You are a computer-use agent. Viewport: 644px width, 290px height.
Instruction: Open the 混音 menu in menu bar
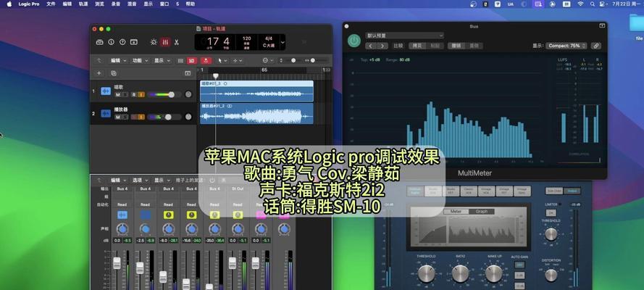132,4
